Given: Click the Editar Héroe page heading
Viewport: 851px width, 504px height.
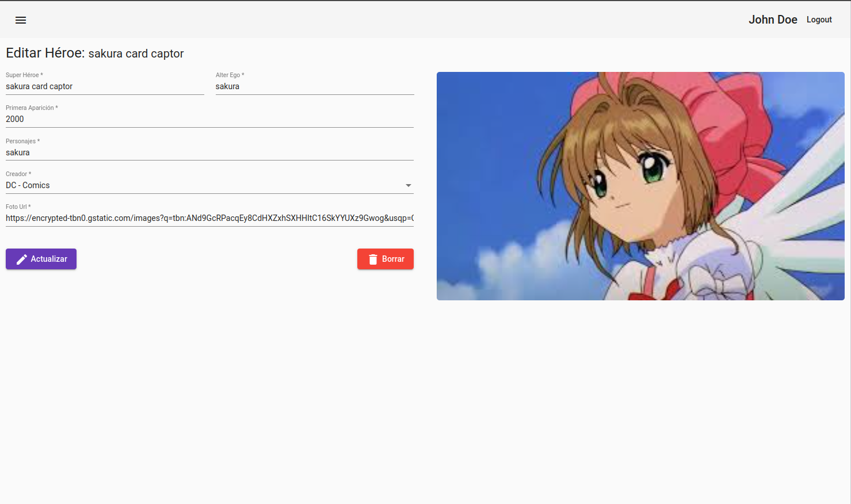Looking at the screenshot, I should (x=95, y=53).
